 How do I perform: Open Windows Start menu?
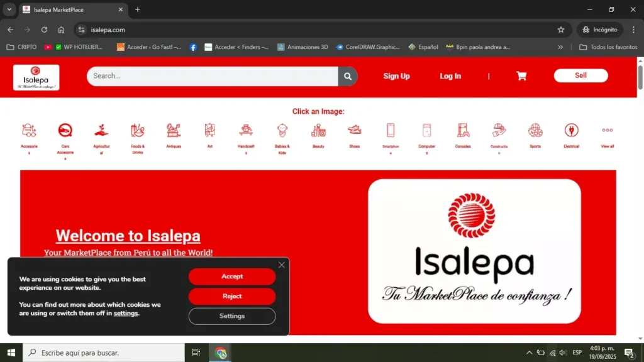pyautogui.click(x=11, y=353)
